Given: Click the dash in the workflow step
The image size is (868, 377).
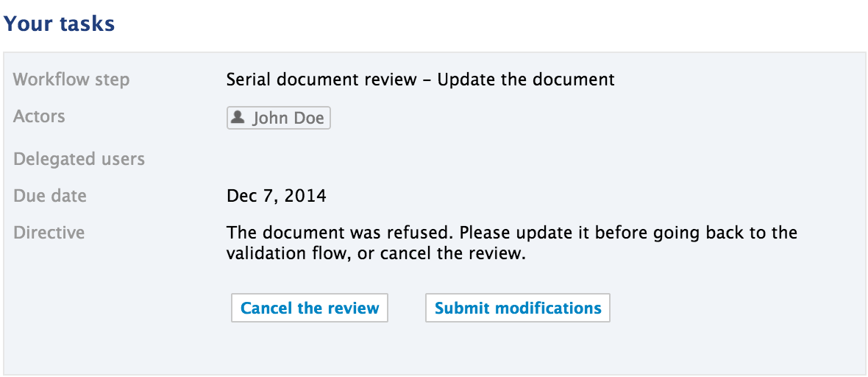Looking at the screenshot, I should [427, 80].
